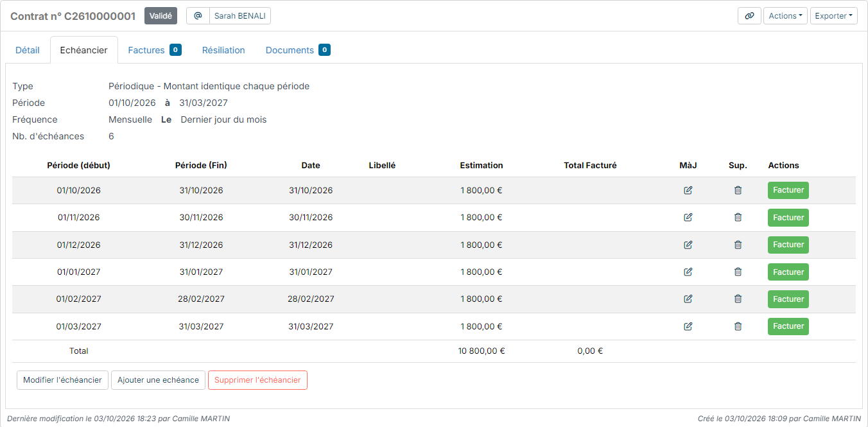Click the Libellé column header
Image resolution: width=868 pixels, height=427 pixels.
[x=382, y=166]
